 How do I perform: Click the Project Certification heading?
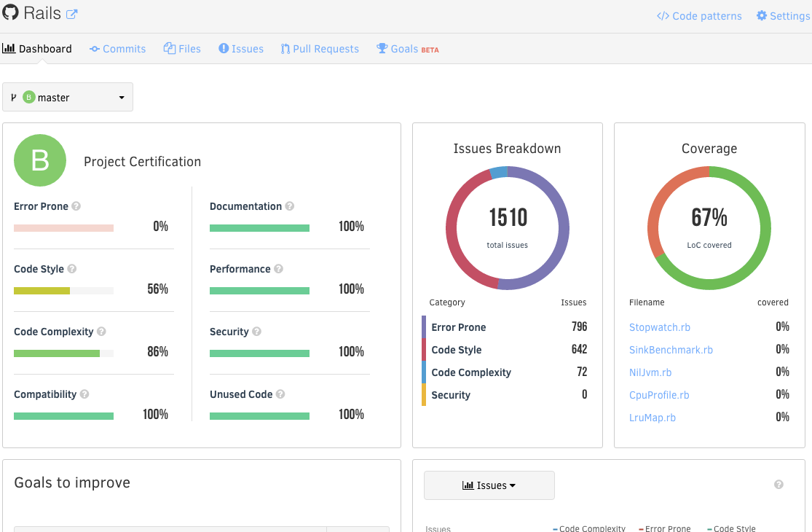143,162
